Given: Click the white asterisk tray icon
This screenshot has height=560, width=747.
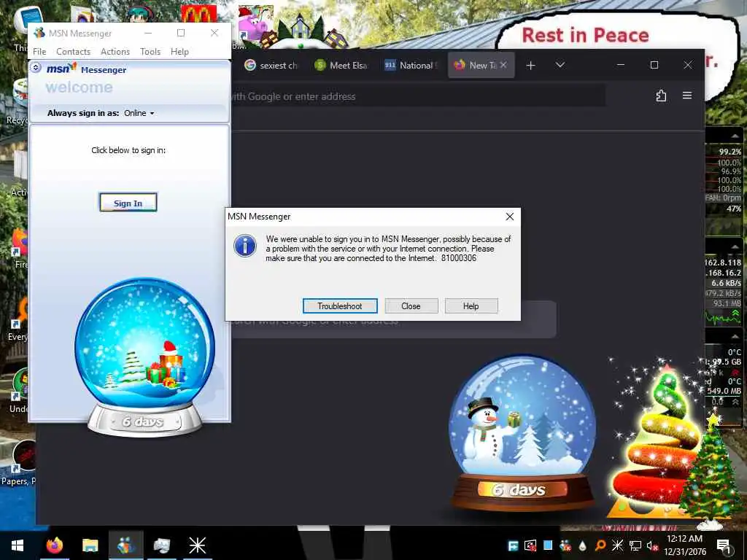Looking at the screenshot, I should point(617,545).
